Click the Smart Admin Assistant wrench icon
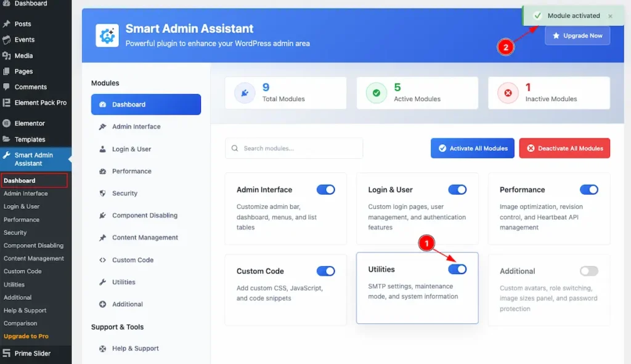This screenshot has width=631, height=364. coord(6,155)
